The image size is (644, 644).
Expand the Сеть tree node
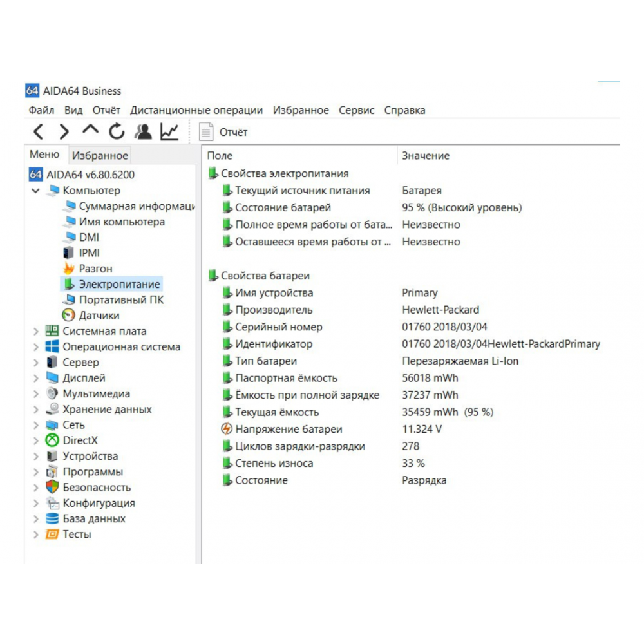click(35, 424)
